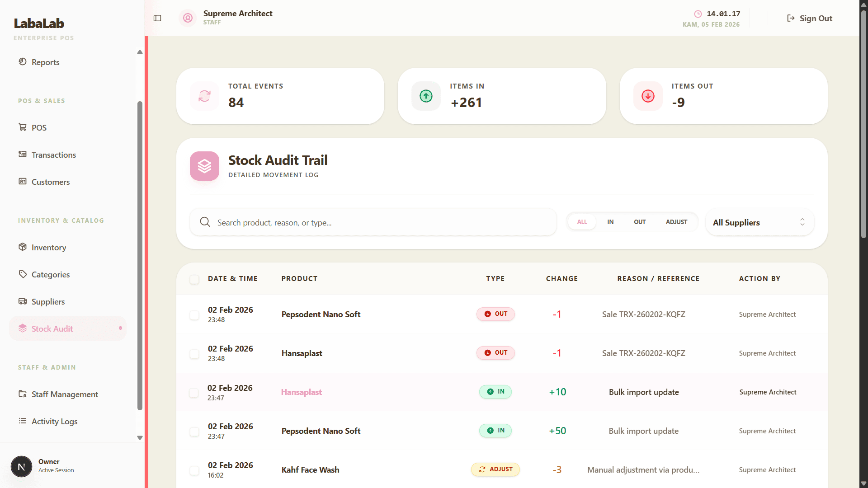The width and height of the screenshot is (868, 488).
Task: Toggle the select-all checkbox in table header
Action: coord(194,279)
